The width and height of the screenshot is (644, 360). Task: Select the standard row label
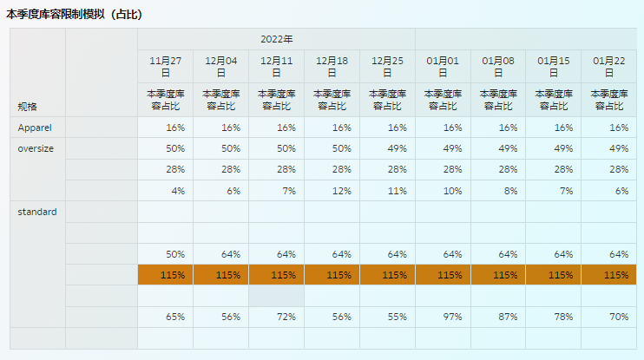(x=37, y=212)
